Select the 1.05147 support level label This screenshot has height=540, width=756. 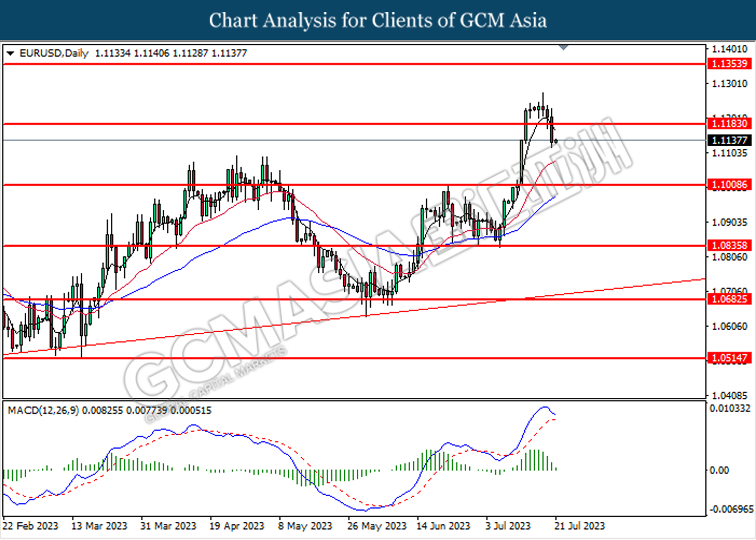click(x=729, y=358)
